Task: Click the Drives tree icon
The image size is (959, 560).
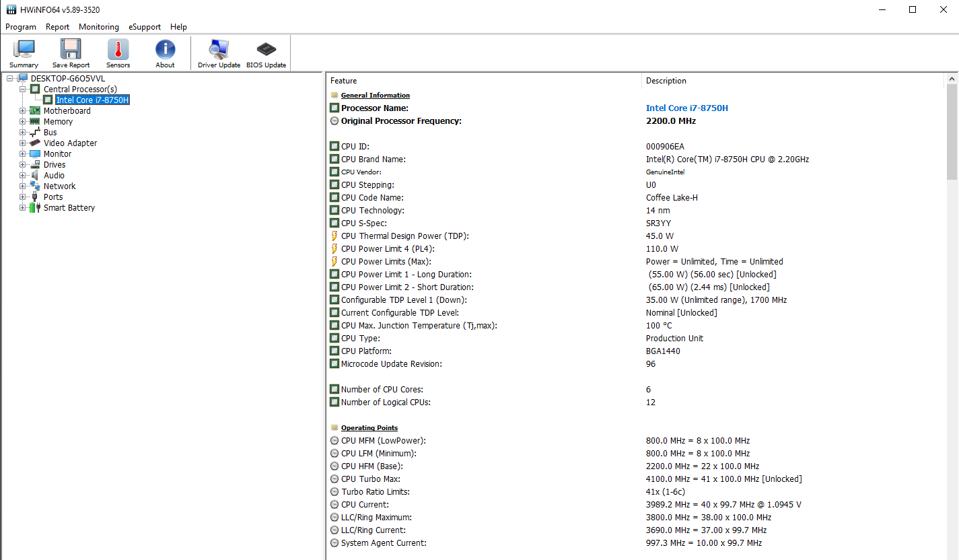Action: tap(35, 165)
